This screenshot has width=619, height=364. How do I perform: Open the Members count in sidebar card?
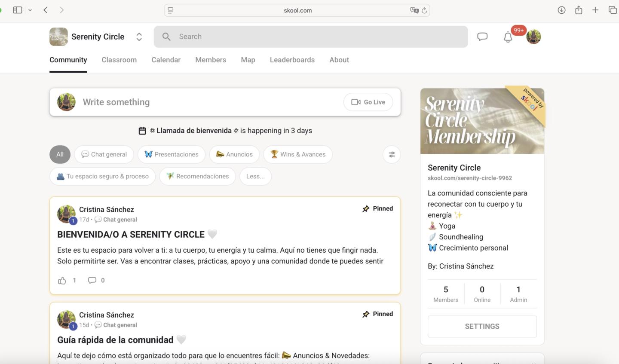coord(446,294)
